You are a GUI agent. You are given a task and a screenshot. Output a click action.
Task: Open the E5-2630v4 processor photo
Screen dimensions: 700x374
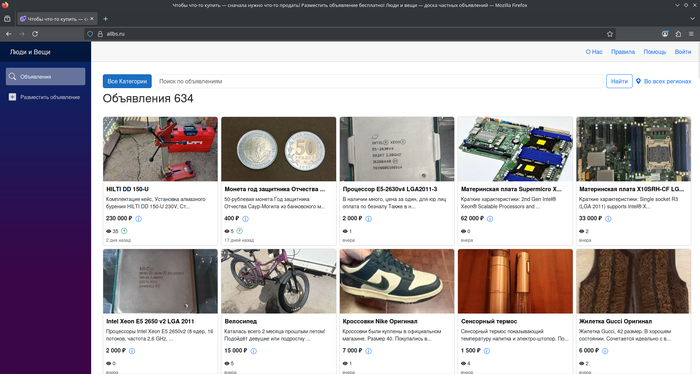(x=397, y=149)
